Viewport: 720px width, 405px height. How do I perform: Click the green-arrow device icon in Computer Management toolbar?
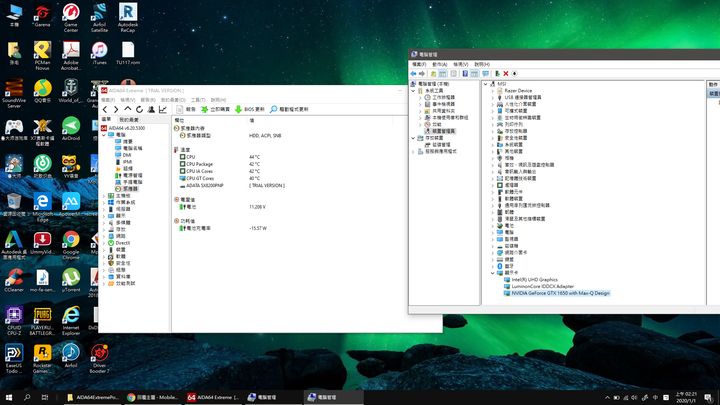(497, 73)
